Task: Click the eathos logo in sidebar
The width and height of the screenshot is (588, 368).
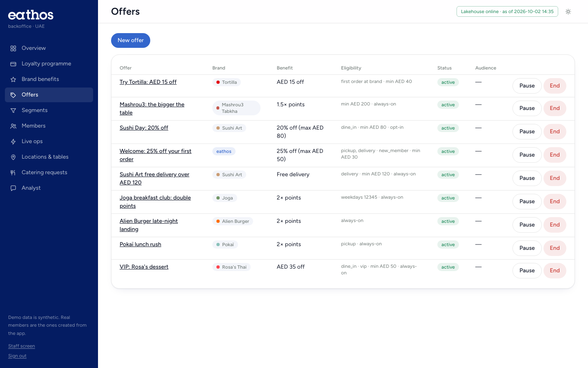Action: (x=31, y=15)
